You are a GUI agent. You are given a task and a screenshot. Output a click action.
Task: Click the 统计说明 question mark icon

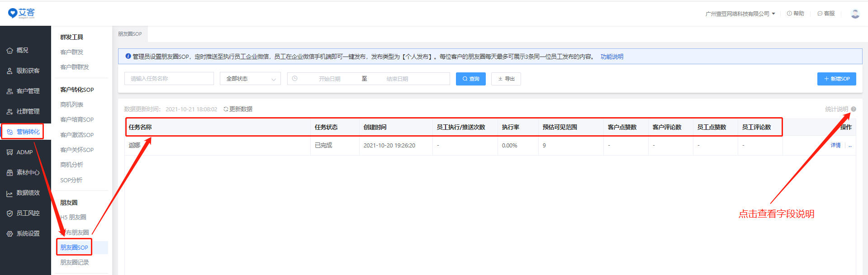click(854, 109)
